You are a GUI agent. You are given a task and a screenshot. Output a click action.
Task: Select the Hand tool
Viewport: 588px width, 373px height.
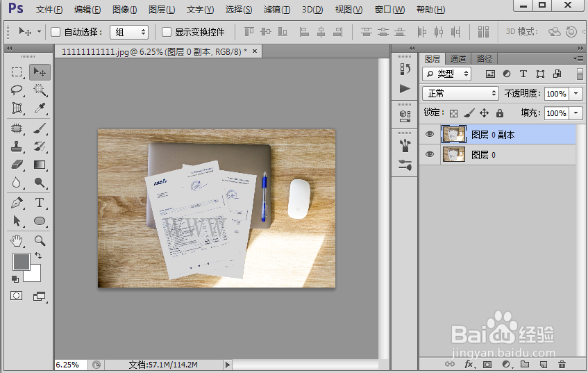[x=17, y=240]
